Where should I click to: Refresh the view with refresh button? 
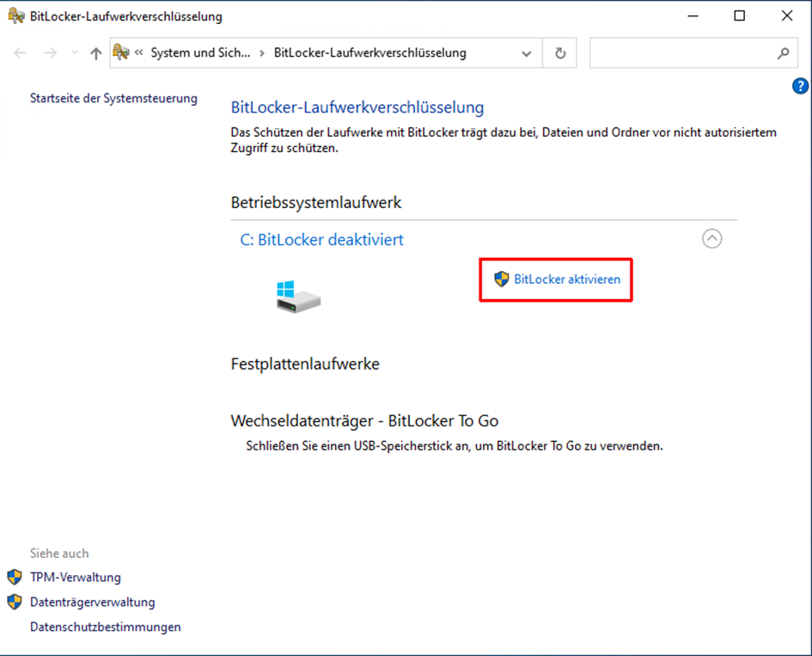click(x=560, y=52)
